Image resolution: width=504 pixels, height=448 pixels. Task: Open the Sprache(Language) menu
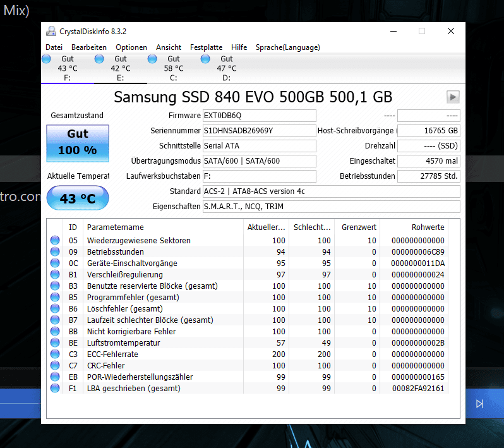click(287, 47)
